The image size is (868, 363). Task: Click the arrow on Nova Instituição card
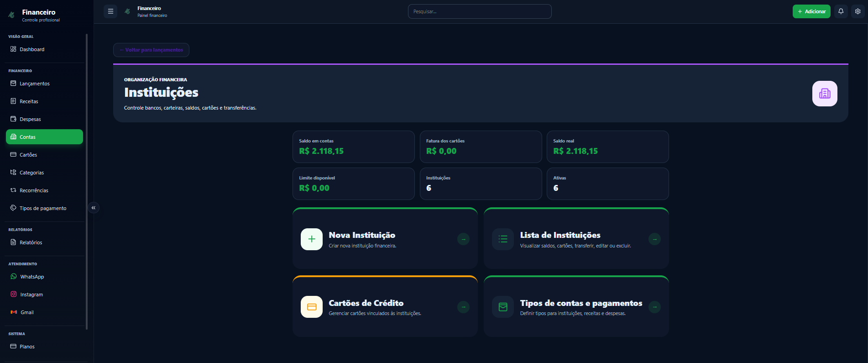(463, 239)
